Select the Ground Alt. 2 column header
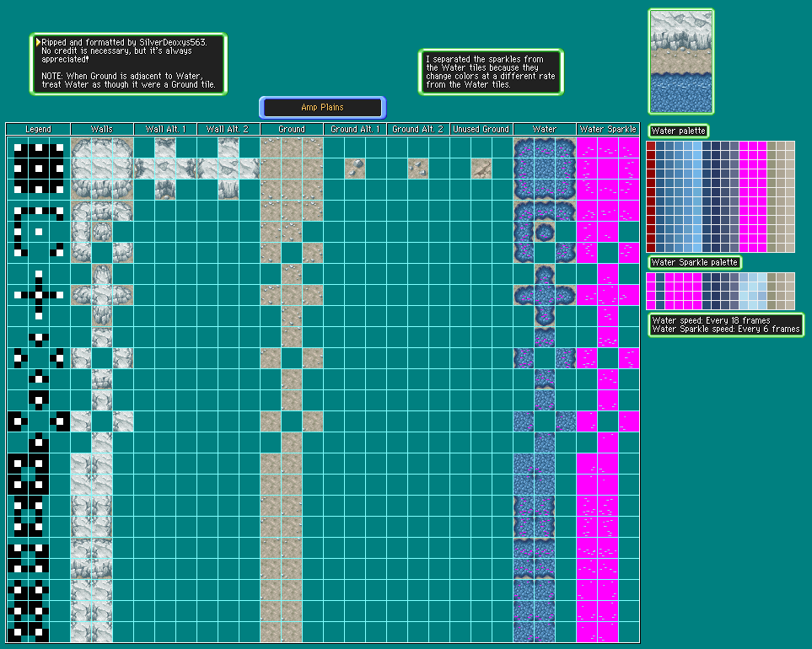The image size is (812, 649). click(x=418, y=129)
